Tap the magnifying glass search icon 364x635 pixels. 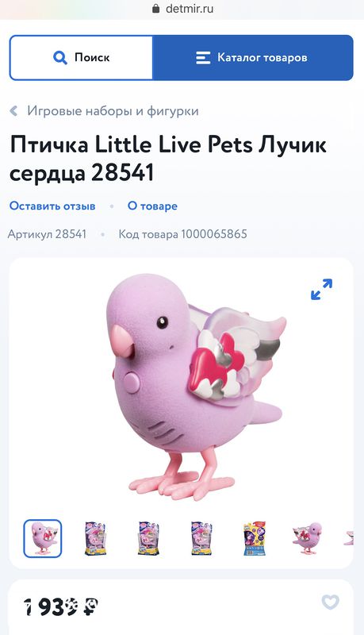point(60,57)
